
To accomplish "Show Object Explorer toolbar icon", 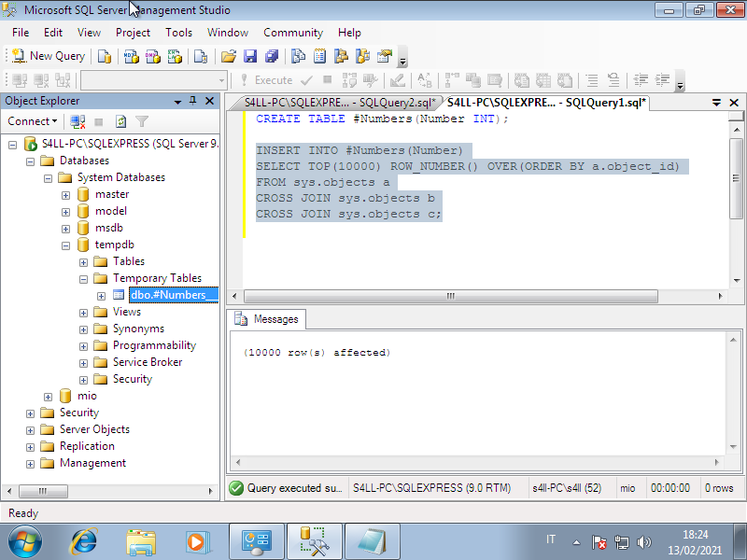I will click(341, 56).
